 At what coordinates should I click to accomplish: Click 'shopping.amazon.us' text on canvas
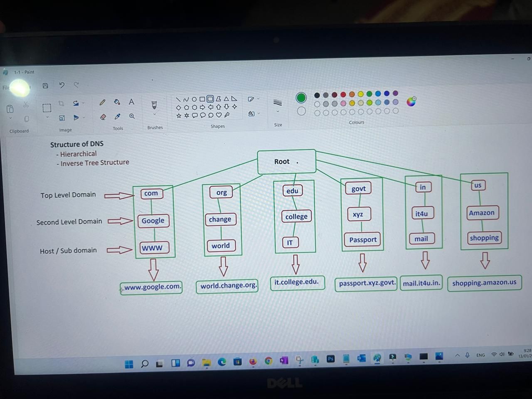coord(484,283)
